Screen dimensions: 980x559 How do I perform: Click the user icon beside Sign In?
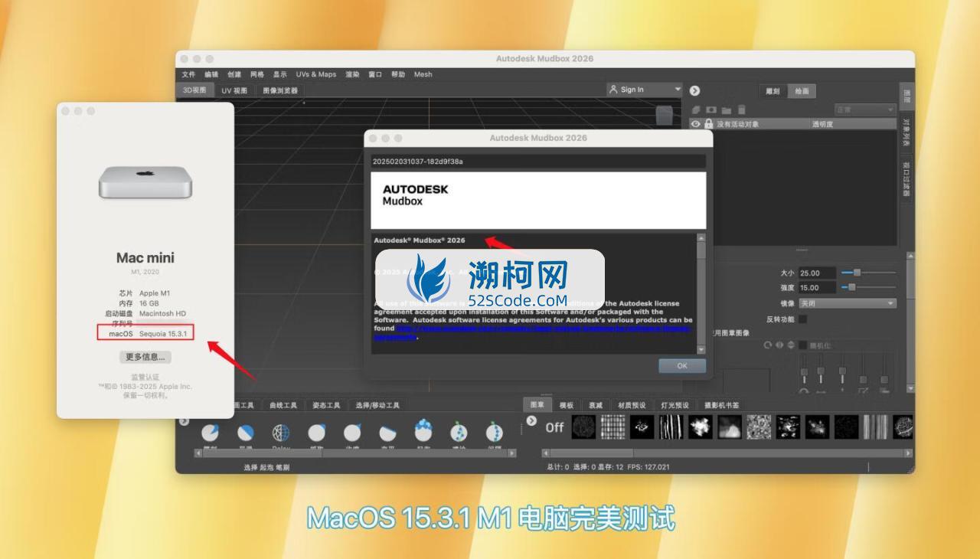click(613, 90)
